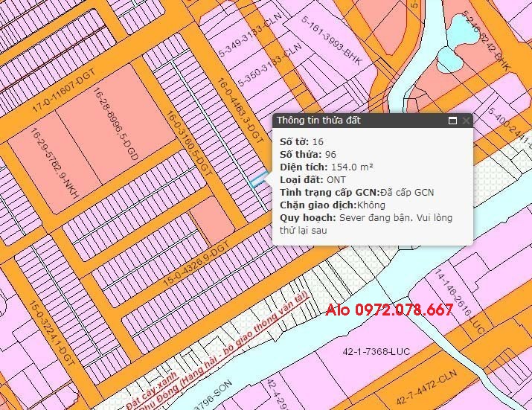Click the highlighted blue parcel outline
Screen dimensions: 532x410
[x=259, y=180]
